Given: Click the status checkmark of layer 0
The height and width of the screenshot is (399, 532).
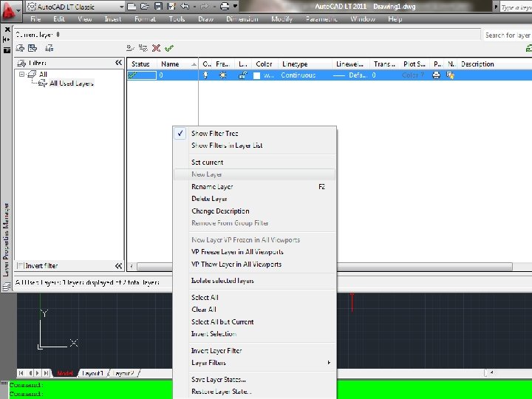Looking at the screenshot, I should pyautogui.click(x=133, y=75).
